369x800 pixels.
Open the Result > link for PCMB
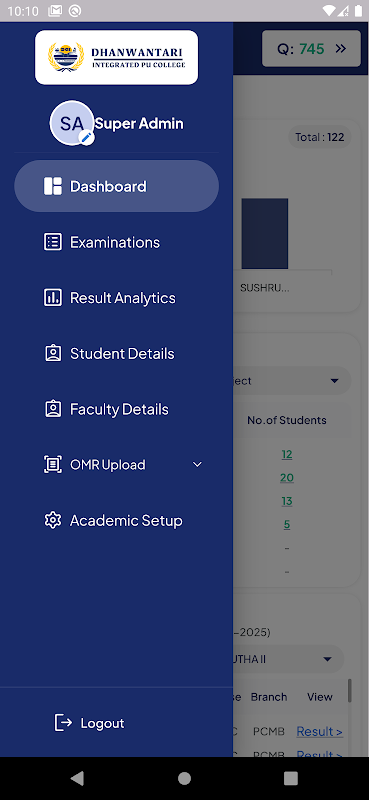pyautogui.click(x=319, y=731)
